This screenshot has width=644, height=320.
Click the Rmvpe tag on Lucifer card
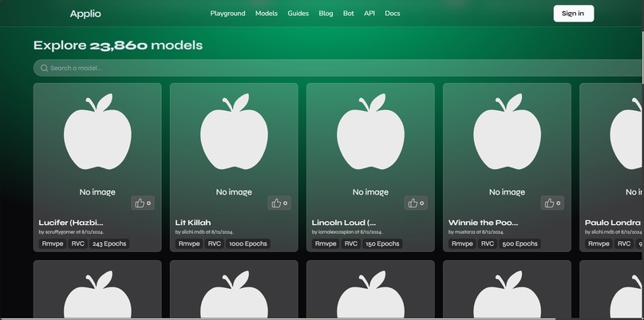(x=53, y=243)
